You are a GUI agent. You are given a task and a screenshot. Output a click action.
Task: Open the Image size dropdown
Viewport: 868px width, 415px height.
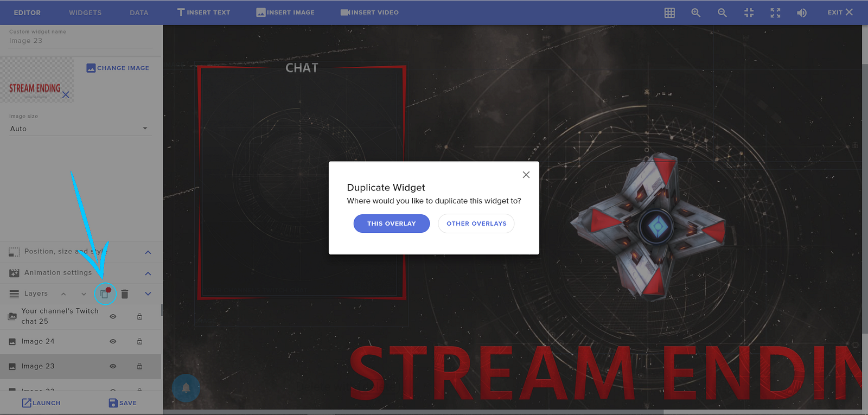[x=79, y=129]
